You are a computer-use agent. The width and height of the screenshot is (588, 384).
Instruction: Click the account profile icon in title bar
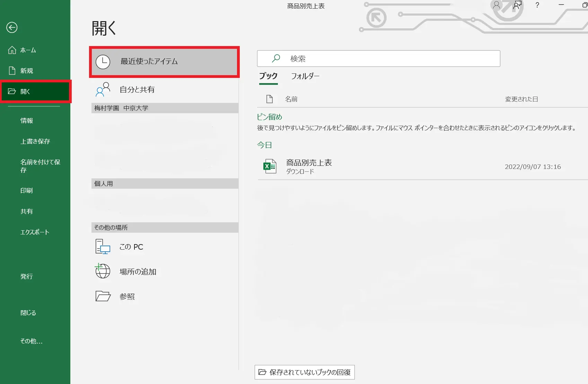[x=497, y=5]
